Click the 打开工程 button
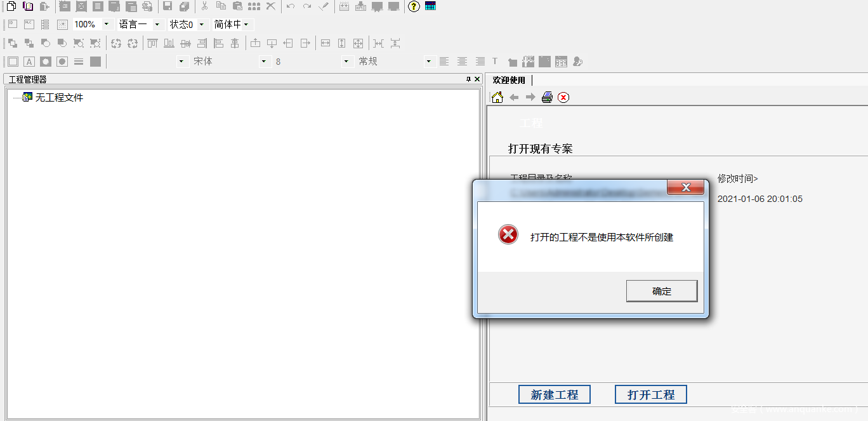Screen dimensions: 868x421 coord(651,394)
